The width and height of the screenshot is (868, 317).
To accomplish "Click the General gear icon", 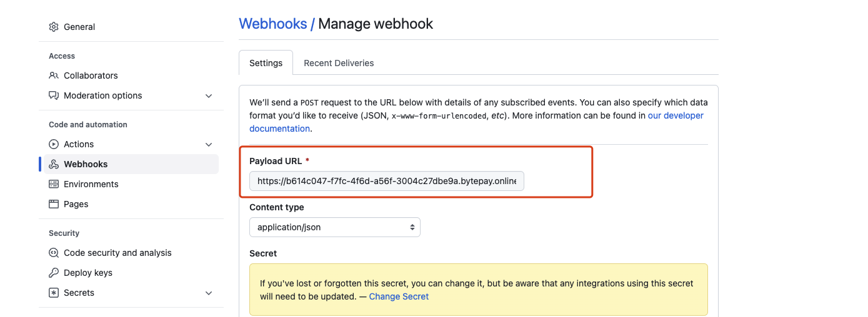I will (54, 27).
